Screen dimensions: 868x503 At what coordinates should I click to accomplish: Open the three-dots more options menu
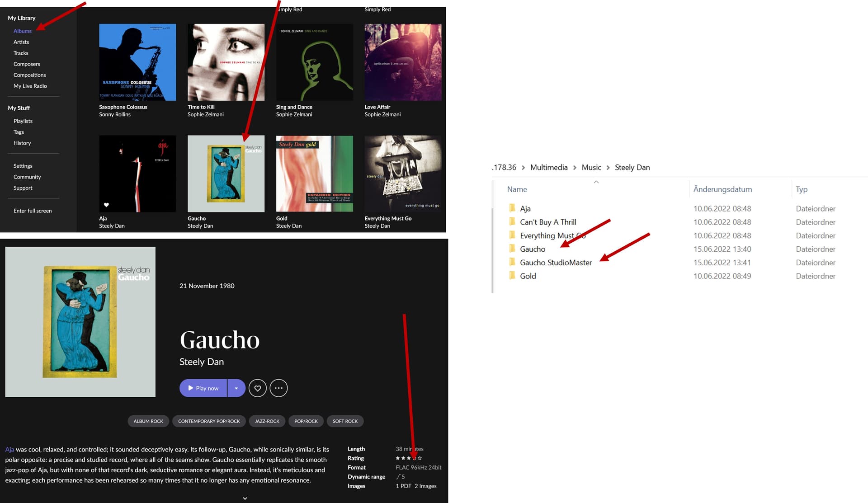(278, 388)
